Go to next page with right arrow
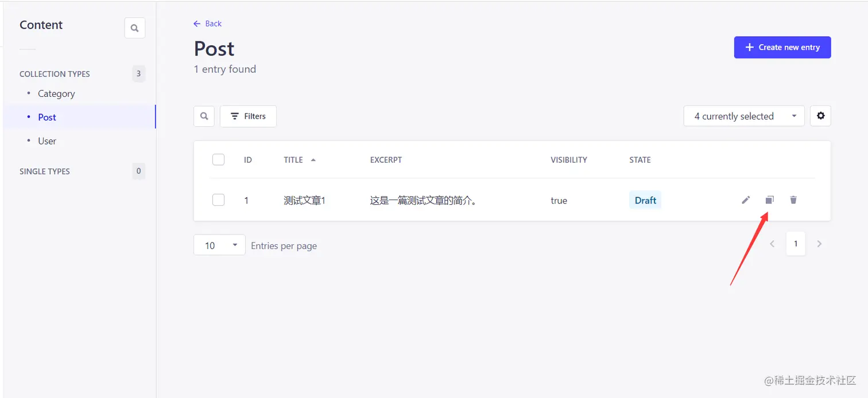Image resolution: width=868 pixels, height=398 pixels. click(x=819, y=243)
